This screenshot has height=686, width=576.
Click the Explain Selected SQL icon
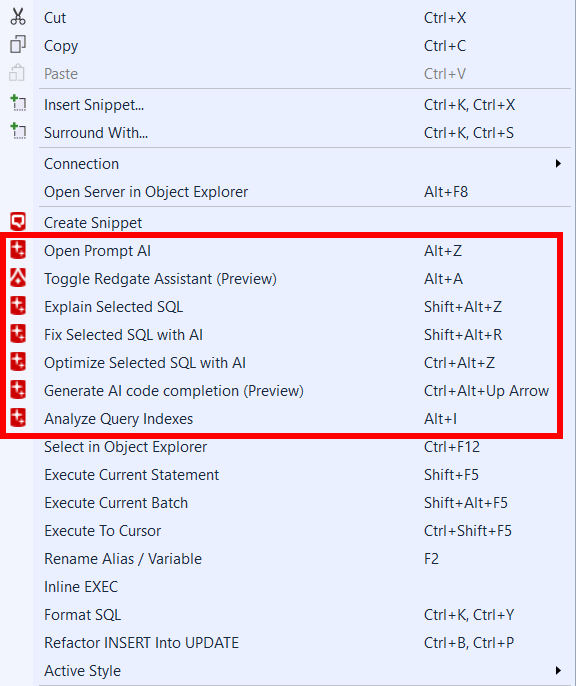18,306
